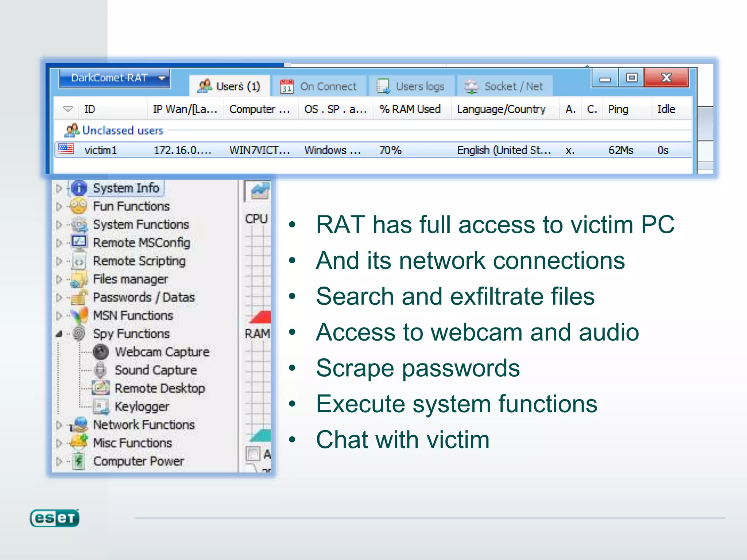The width and height of the screenshot is (747, 560).
Task: Click the sort arrow before ID column
Action: (68, 109)
